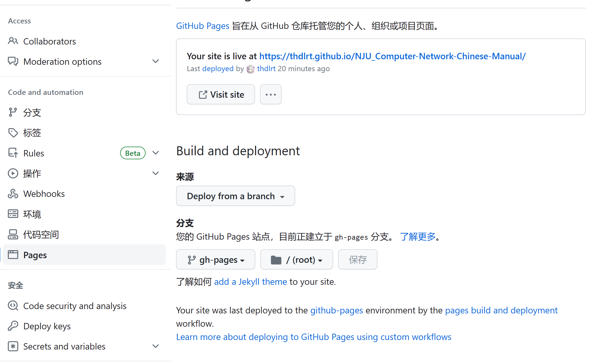Click the Code and automation section header
The height and width of the screenshot is (364, 596).
(x=46, y=92)
